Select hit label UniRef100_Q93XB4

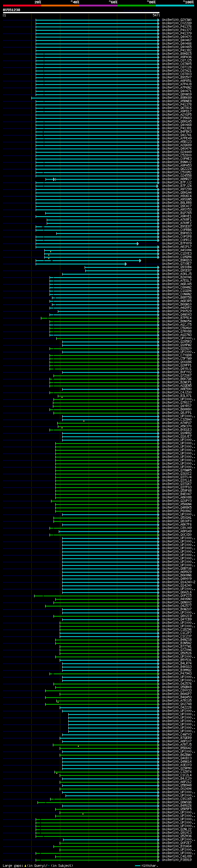[x=177, y=267]
